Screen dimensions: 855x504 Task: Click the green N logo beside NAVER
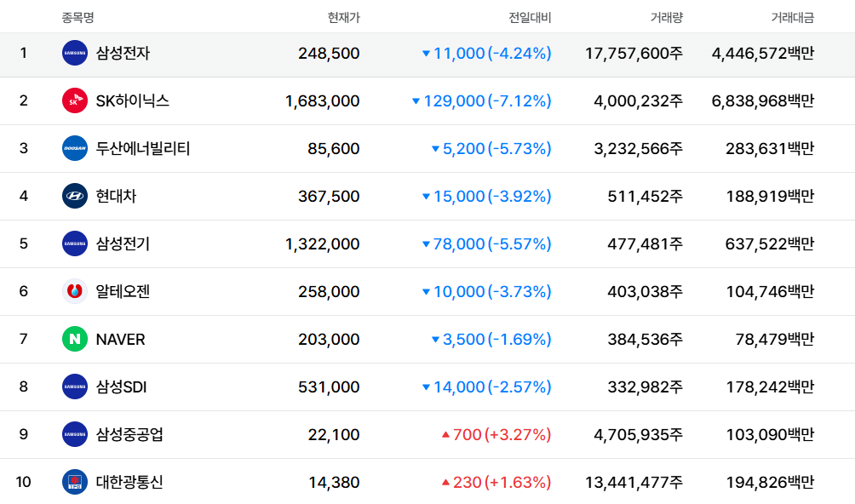point(75,339)
